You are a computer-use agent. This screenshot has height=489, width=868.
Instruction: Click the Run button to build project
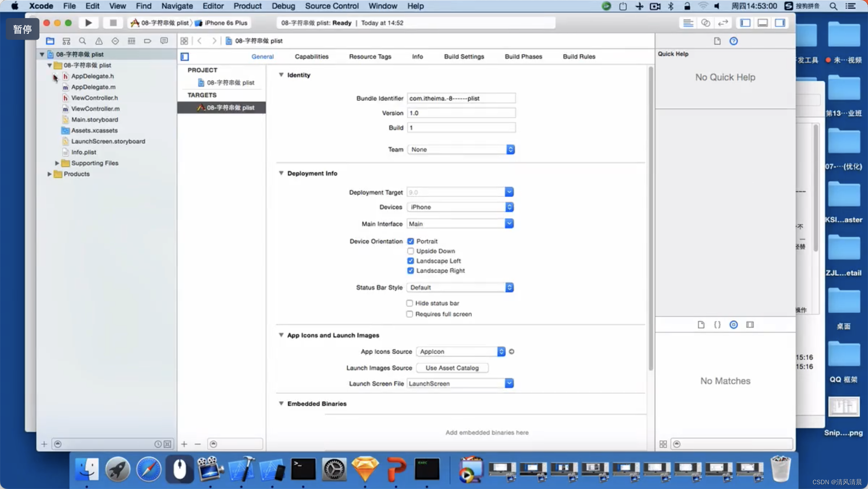(x=88, y=23)
